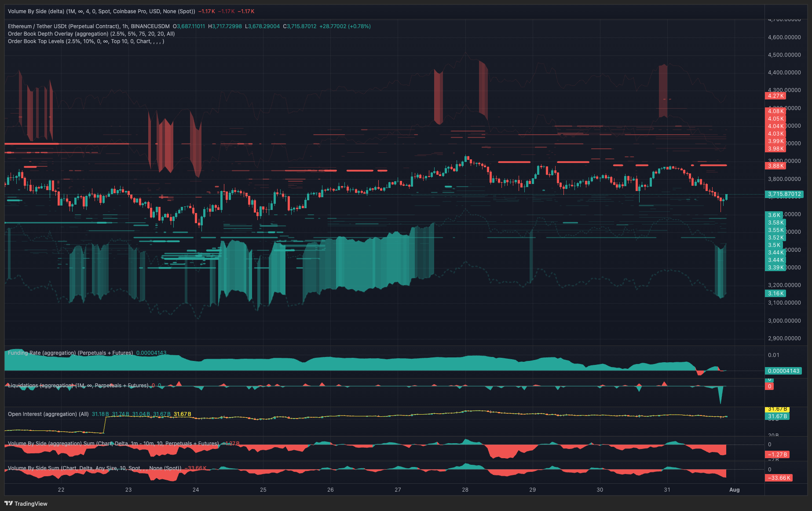
Task: Click the -1.27B volume delta axis label
Action: 777,455
